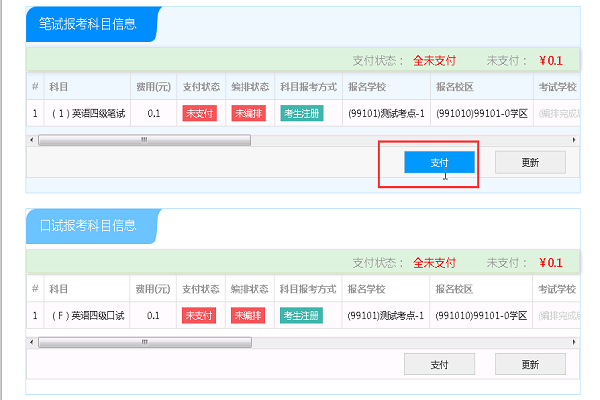The image size is (600, 400).
Task: Click the green 考生注册 badge in the 英语四级笔试 row
Action: pos(302,114)
